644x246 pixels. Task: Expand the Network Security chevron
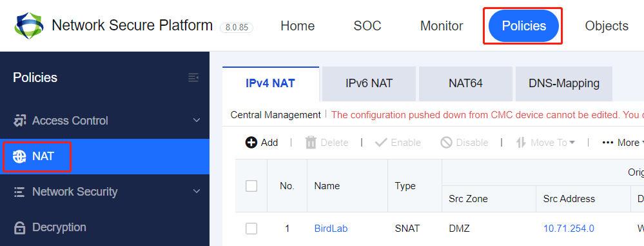coord(197,191)
